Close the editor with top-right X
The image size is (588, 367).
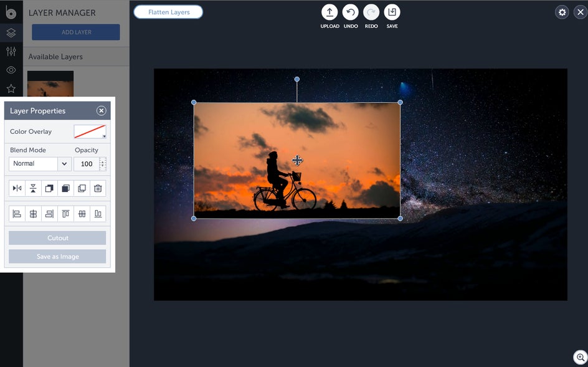tap(580, 12)
